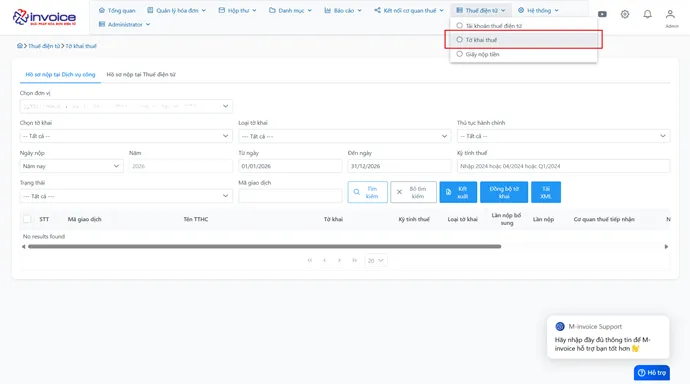690x384 pixels.
Task: Click the home icon in breadcrumb
Action: [20, 46]
